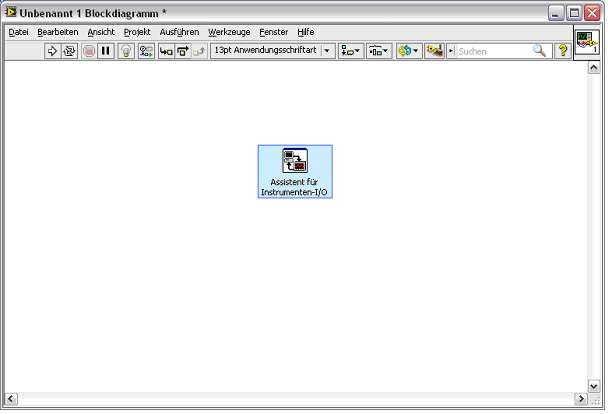This screenshot has height=414, width=608.
Task: Click the Step Out button
Action: click(199, 51)
